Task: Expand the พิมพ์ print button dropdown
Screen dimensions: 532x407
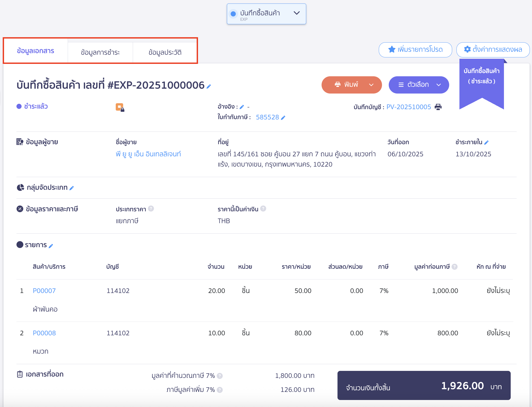Action: (x=371, y=85)
